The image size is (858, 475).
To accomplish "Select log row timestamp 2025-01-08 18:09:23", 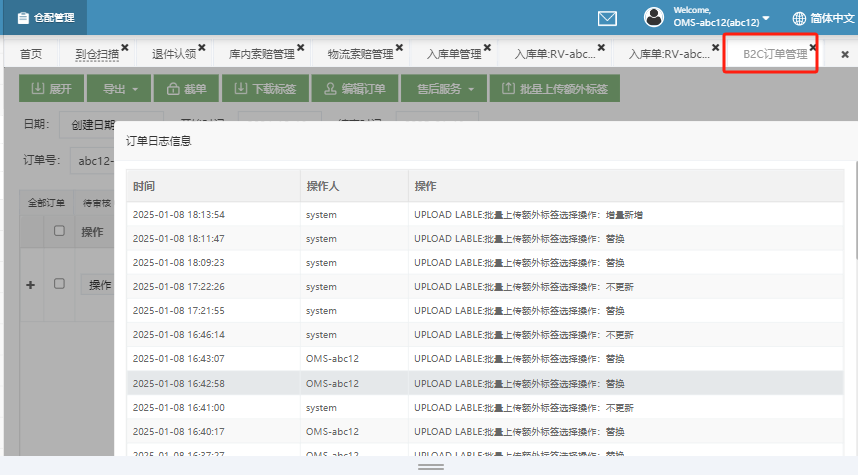I will pos(178,263).
